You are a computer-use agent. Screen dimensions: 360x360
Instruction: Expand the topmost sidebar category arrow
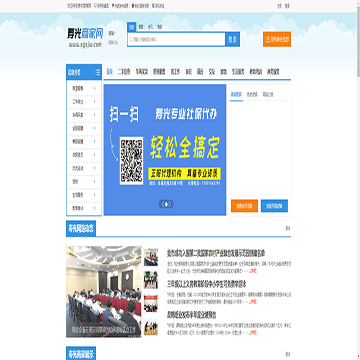pyautogui.click(x=95, y=88)
